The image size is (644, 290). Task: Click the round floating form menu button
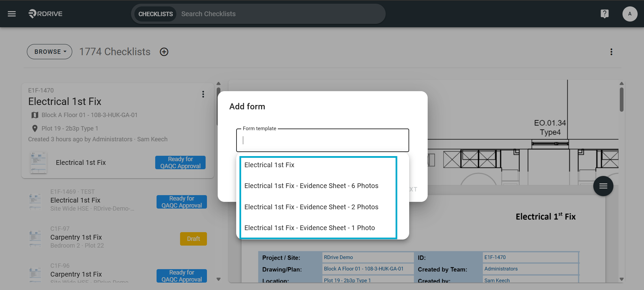603,186
